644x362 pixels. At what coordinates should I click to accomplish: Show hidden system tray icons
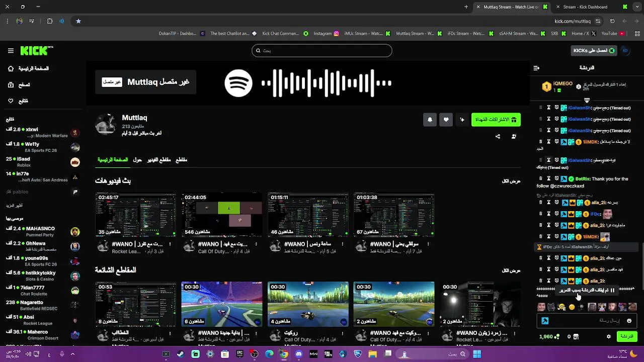(x=72, y=354)
